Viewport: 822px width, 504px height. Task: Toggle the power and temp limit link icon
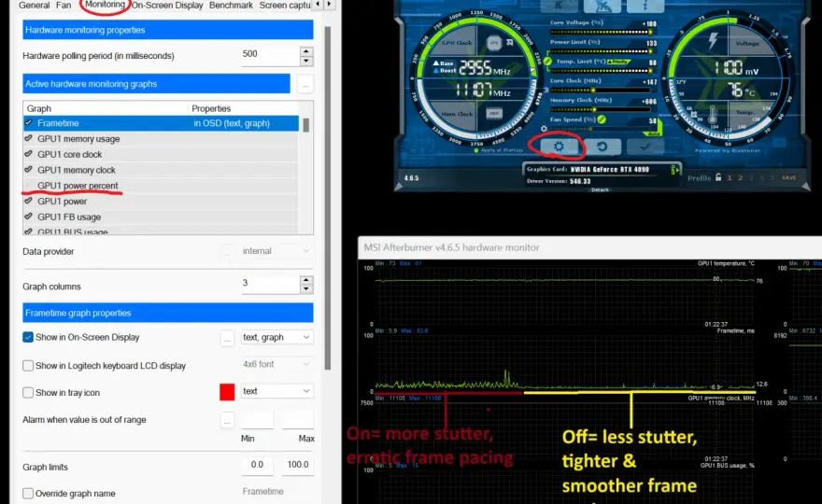click(x=547, y=62)
